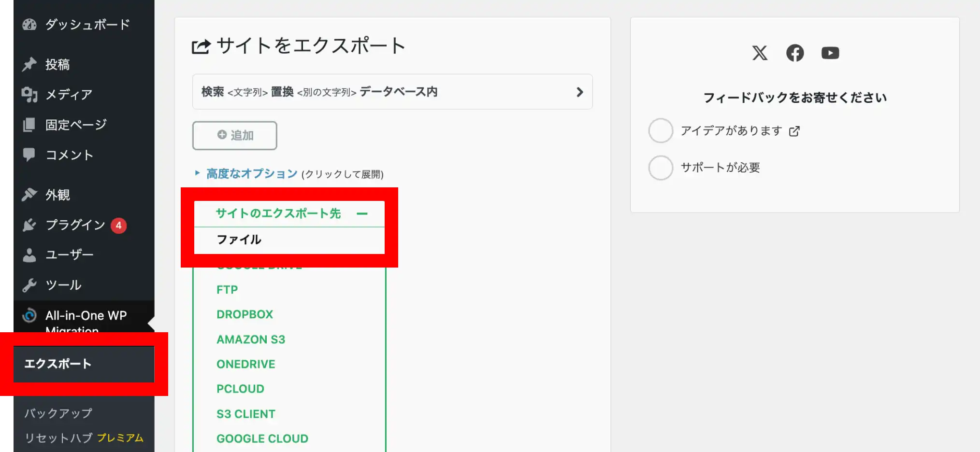This screenshot has height=452, width=980.
Task: Expand the search and replace panel chevron
Action: click(580, 92)
